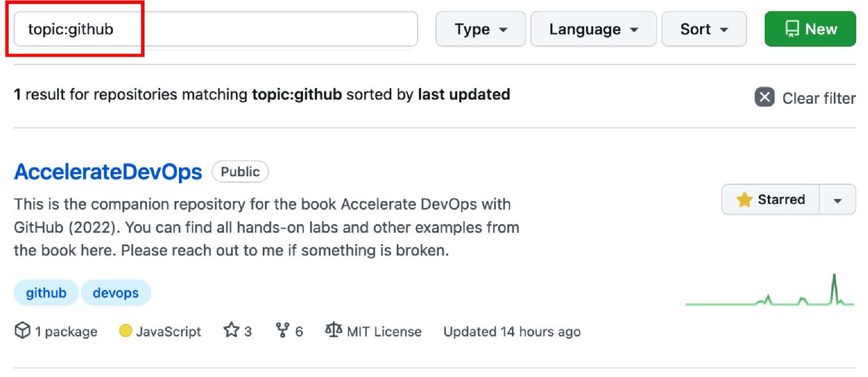Click the star icon in the Starred button
The height and width of the screenshot is (377, 868).
pyautogui.click(x=744, y=199)
